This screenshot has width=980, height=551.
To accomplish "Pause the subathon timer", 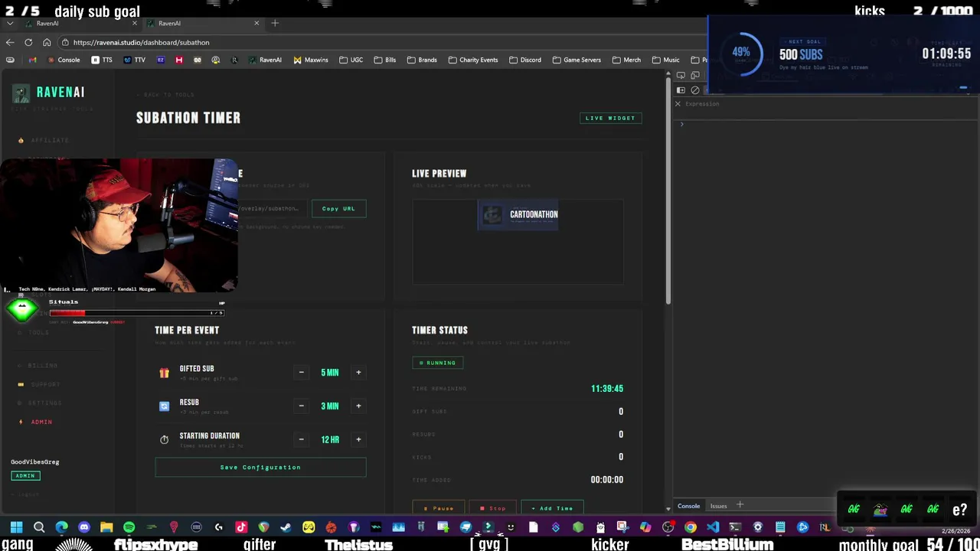I will coord(439,508).
